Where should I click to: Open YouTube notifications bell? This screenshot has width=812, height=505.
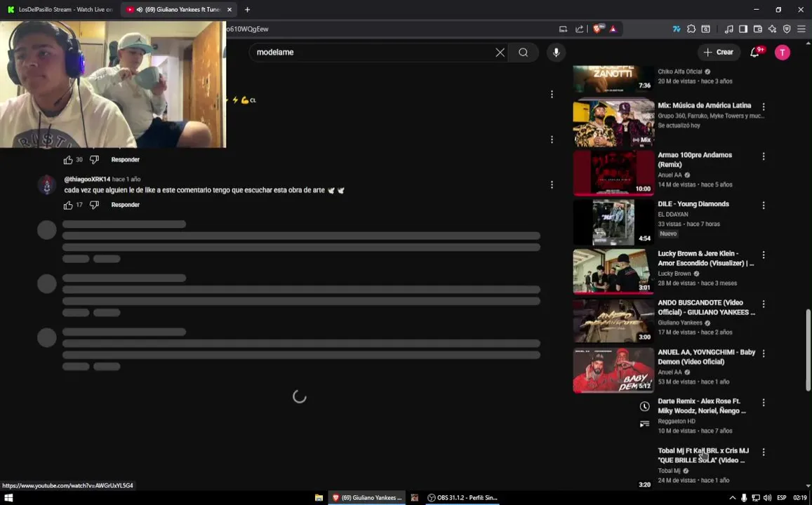pos(755,53)
